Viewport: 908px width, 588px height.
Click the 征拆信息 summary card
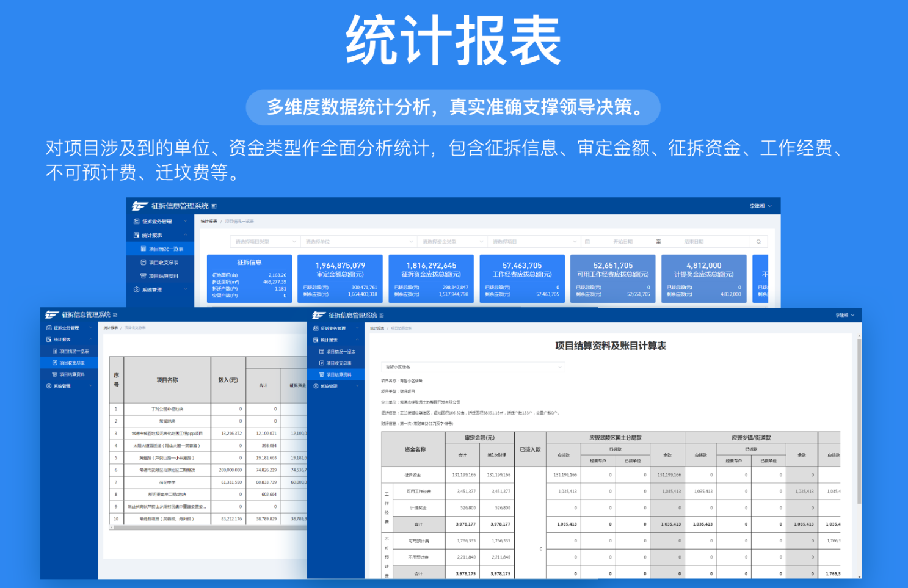click(x=249, y=278)
